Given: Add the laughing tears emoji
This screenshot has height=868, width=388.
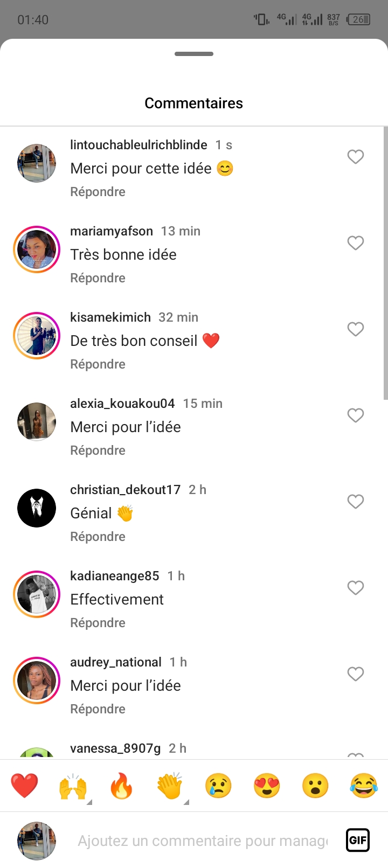Looking at the screenshot, I should coord(363,786).
